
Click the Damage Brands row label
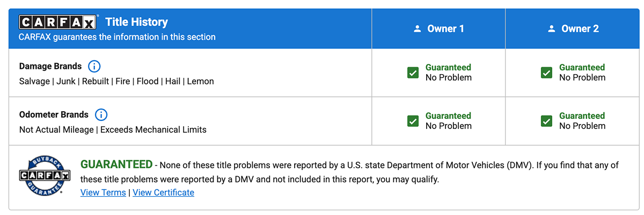coord(50,67)
